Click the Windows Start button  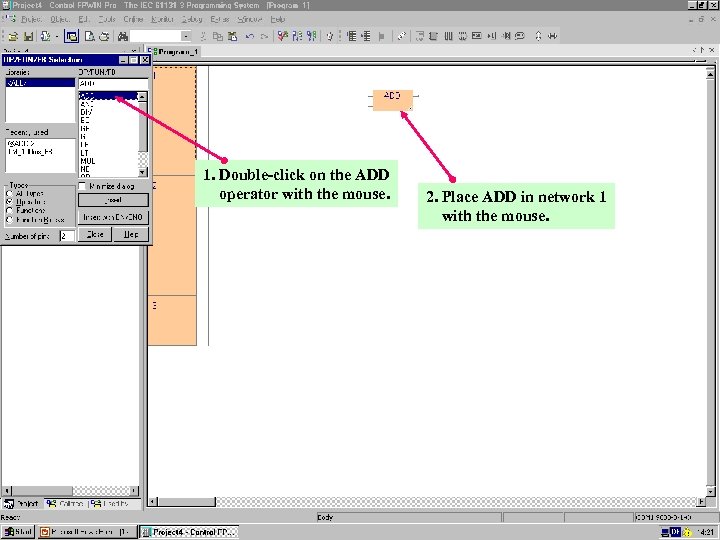pyautogui.click(x=18, y=532)
